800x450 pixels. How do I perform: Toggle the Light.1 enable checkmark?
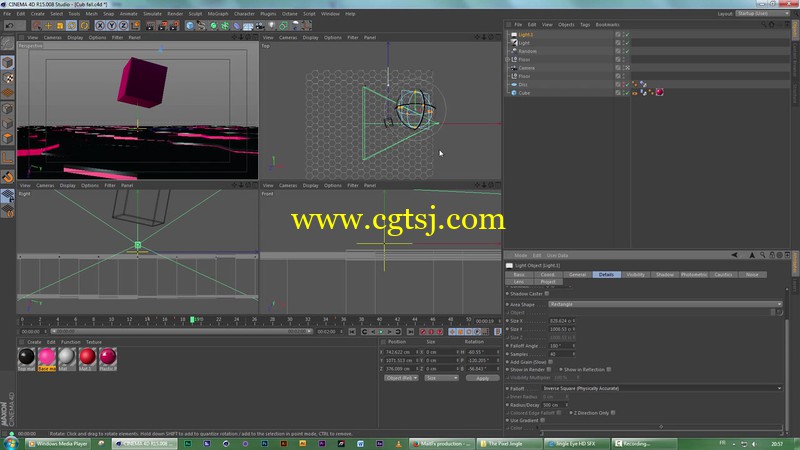(627, 35)
